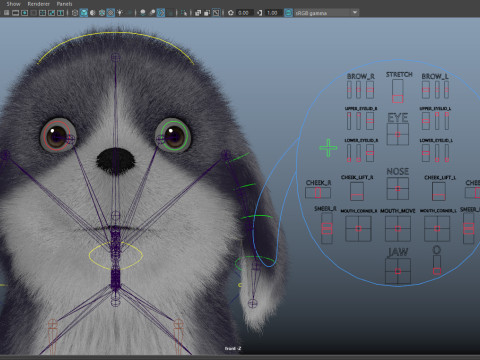Image resolution: width=480 pixels, height=360 pixels.
Task: Open the sRGB gamma dropdown
Action: (326, 13)
